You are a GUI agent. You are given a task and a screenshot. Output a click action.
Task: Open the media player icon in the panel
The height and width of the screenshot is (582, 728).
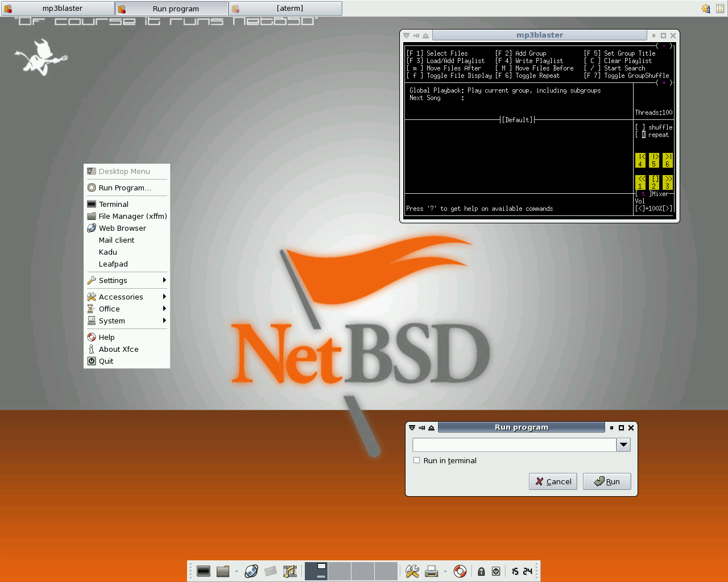tap(290, 571)
